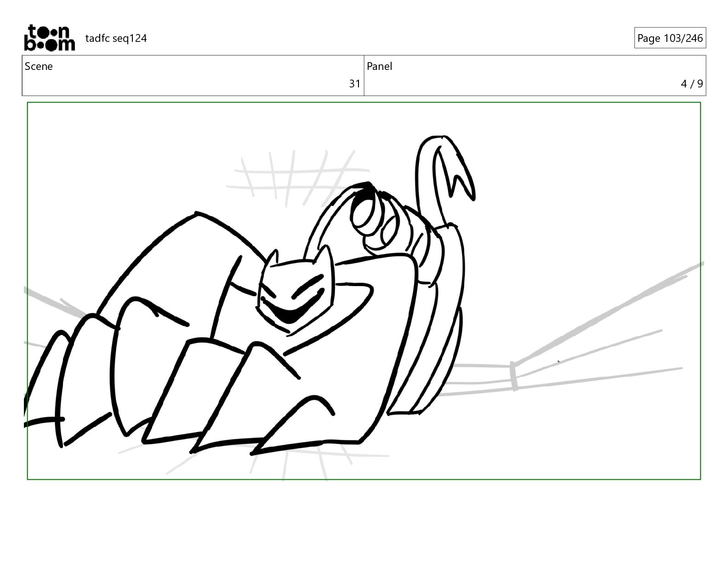This screenshot has height=563, width=728.
Task: Click the panel count 4 / 9
Action: coord(692,84)
